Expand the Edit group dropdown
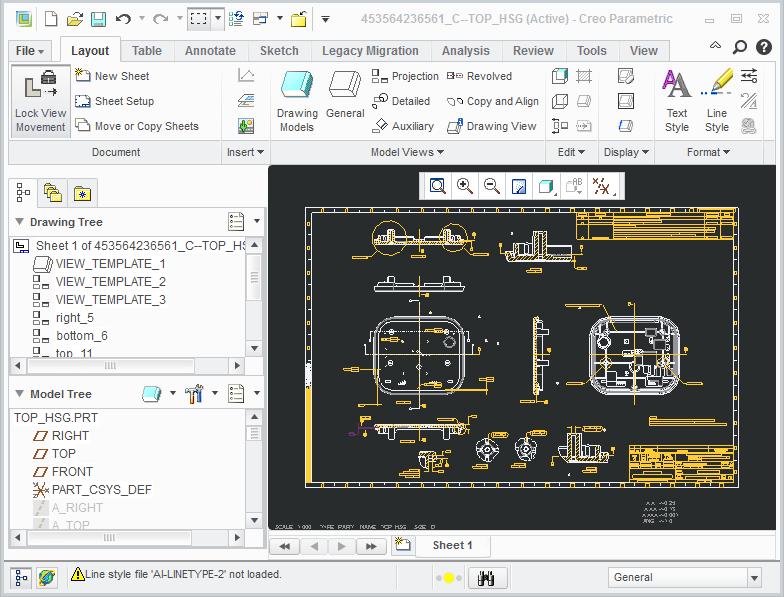Viewport: 784px width, 597px height. (x=571, y=152)
